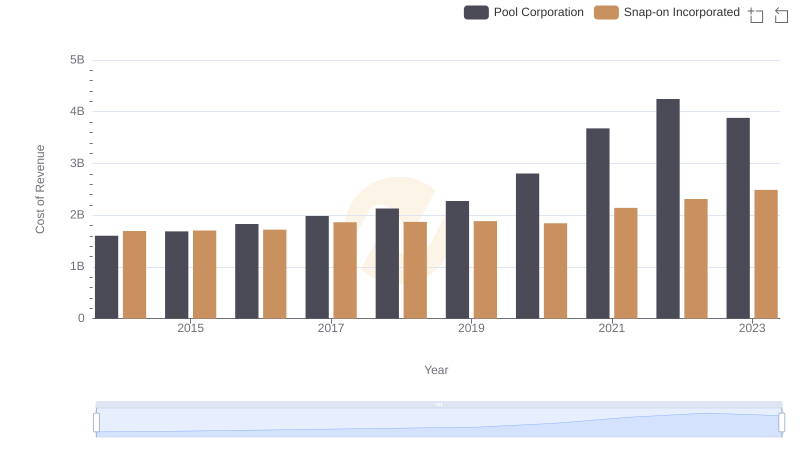Click the 2019 x-axis label
Viewport: 800px width, 461px height.
coord(471,328)
